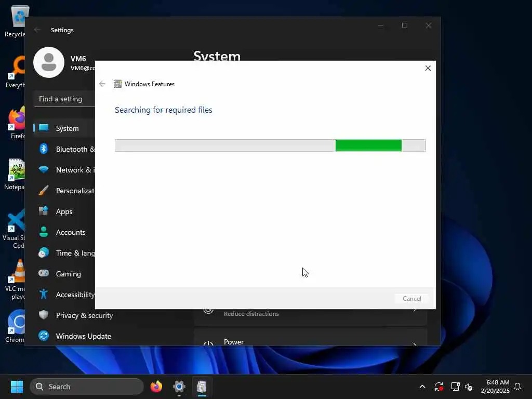Open Network & internet settings
The height and width of the screenshot is (399, 532).
[64, 170]
